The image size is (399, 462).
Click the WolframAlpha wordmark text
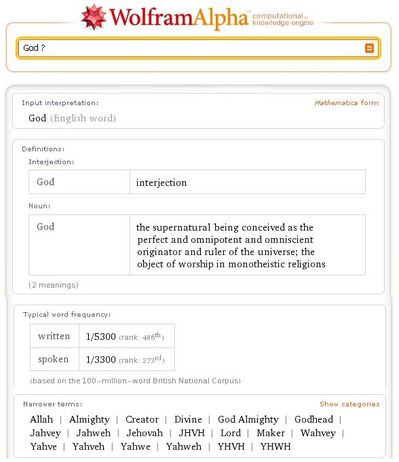pyautogui.click(x=179, y=18)
